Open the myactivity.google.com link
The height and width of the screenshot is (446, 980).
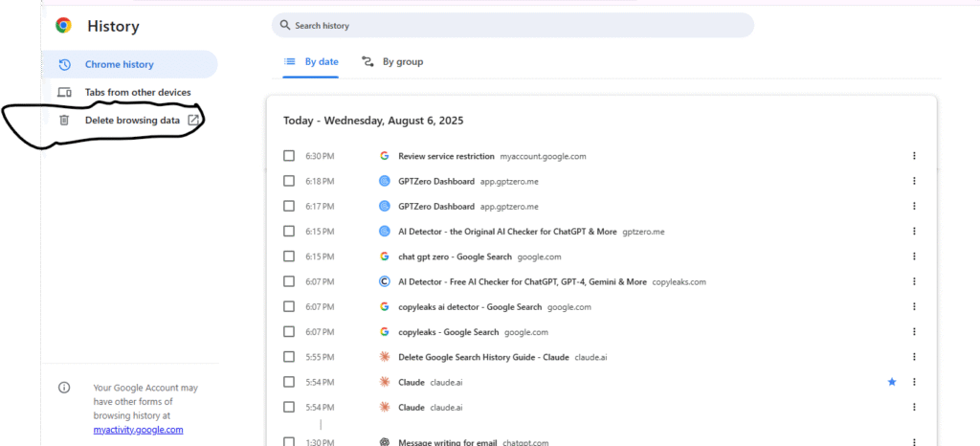coord(138,430)
